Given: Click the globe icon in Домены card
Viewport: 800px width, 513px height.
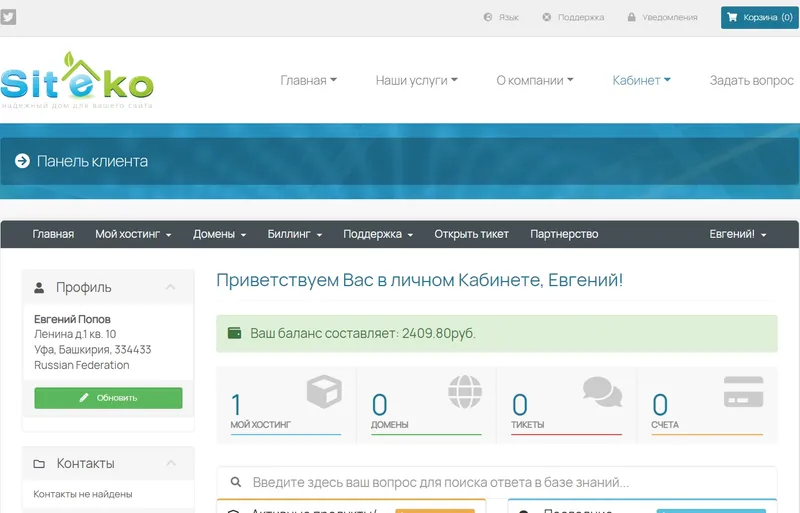Looking at the screenshot, I should coord(465,392).
